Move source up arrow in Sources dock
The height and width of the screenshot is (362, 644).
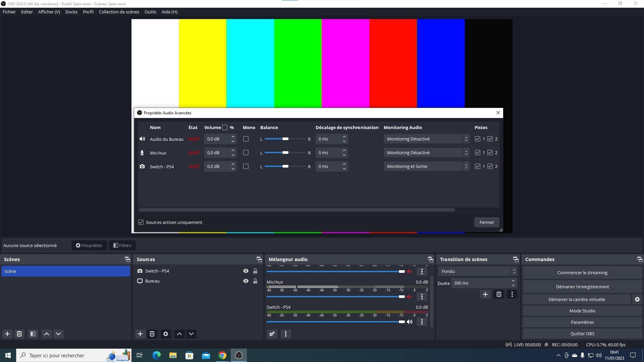pyautogui.click(x=179, y=334)
